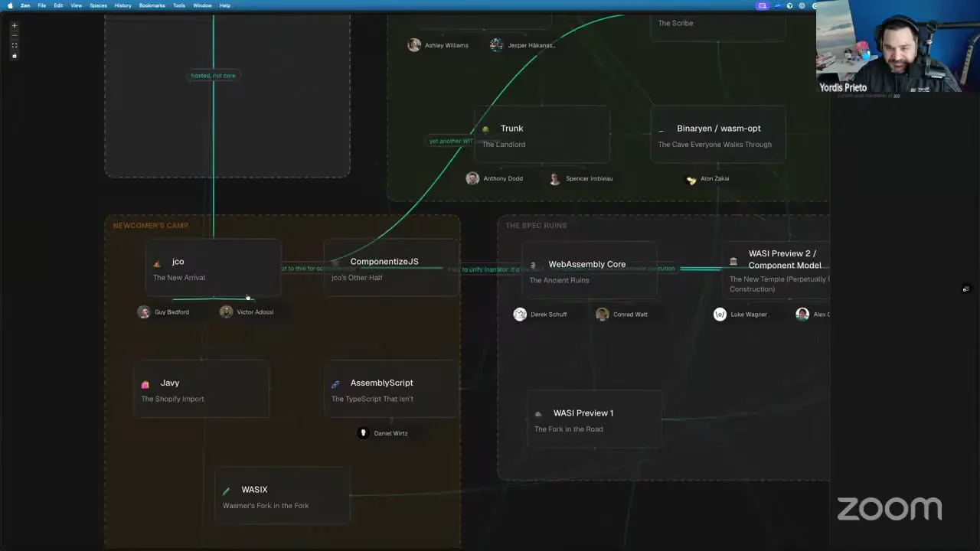Open the Zen application menu
The width and height of the screenshot is (980, 551).
click(x=25, y=5)
